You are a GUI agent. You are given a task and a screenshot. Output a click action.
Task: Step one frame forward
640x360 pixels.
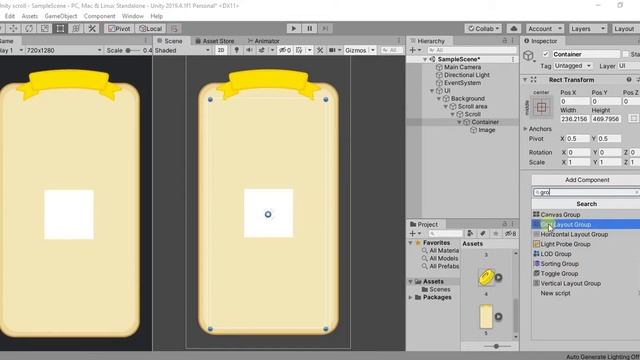pyautogui.click(x=325, y=29)
